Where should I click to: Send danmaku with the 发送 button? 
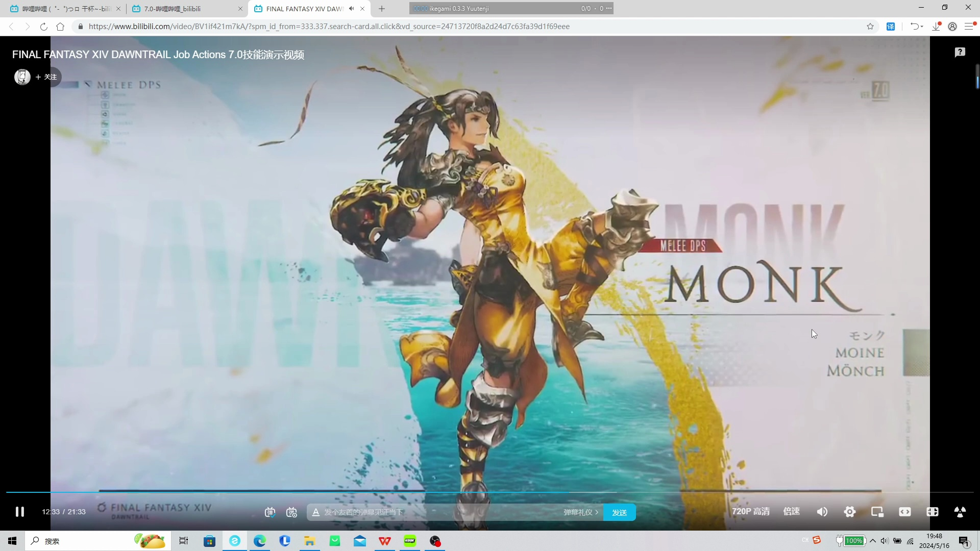coord(619,512)
